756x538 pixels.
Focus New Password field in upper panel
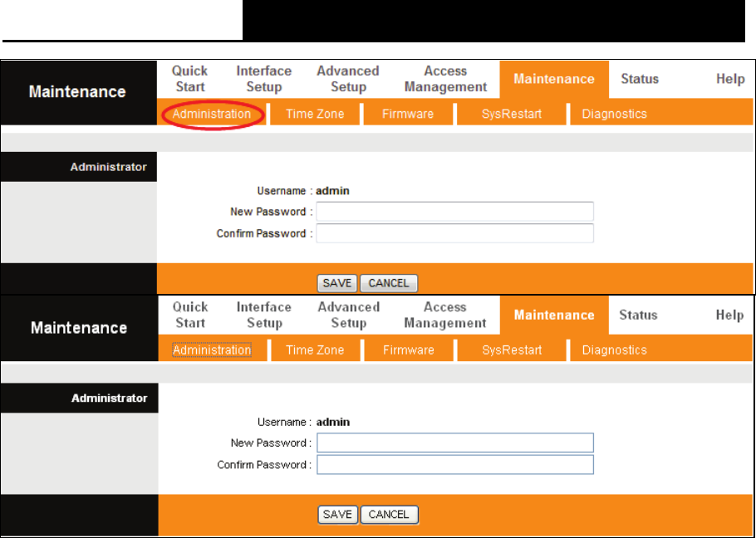[x=454, y=212]
